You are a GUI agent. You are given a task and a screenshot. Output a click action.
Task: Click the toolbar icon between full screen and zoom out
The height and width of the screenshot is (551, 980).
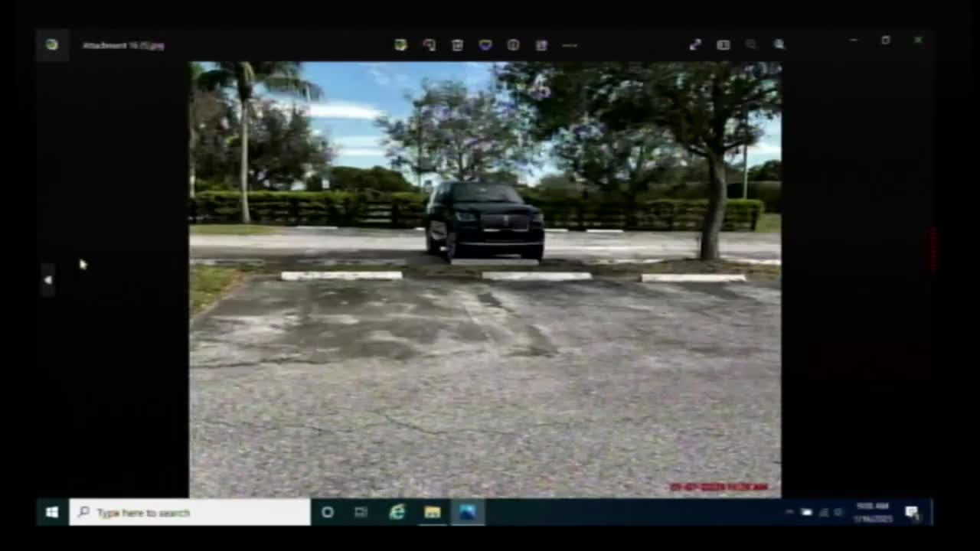[723, 45]
